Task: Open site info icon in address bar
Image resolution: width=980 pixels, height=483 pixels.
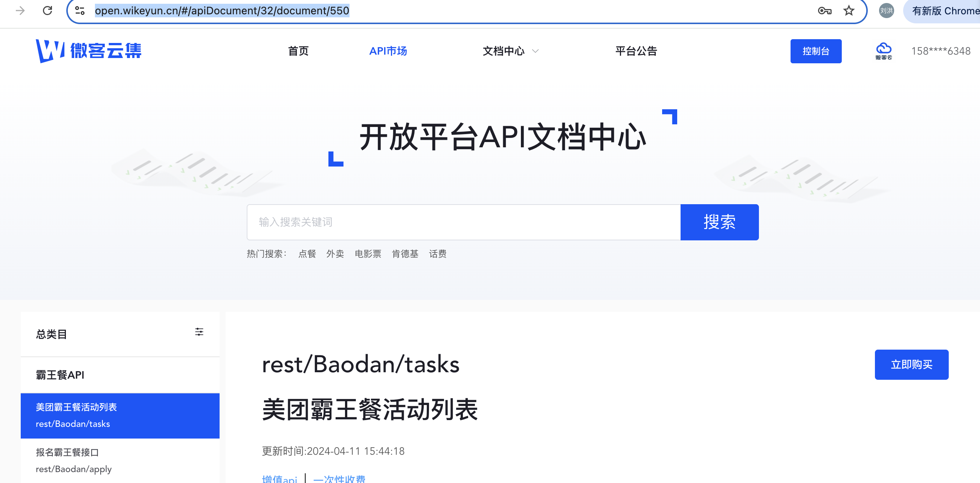Action: (x=80, y=11)
